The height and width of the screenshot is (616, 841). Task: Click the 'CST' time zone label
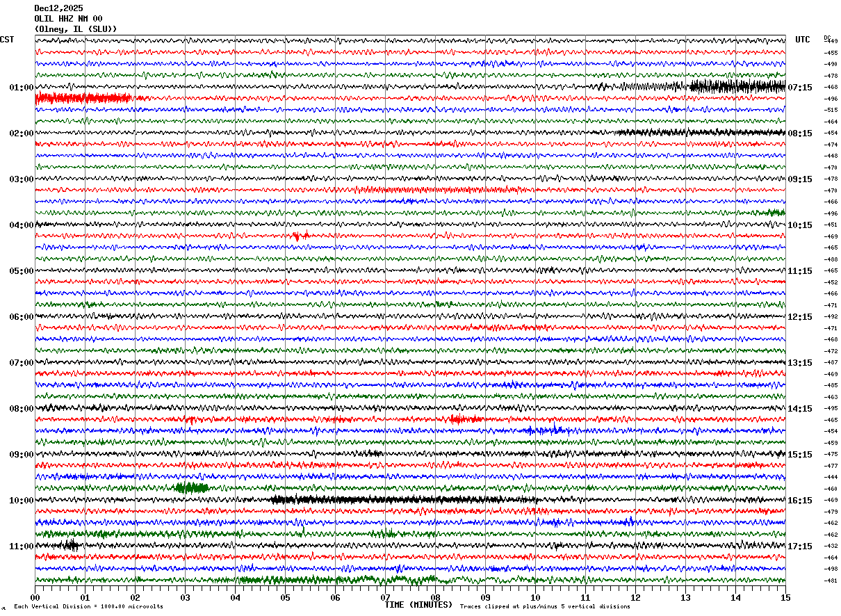coord(7,40)
